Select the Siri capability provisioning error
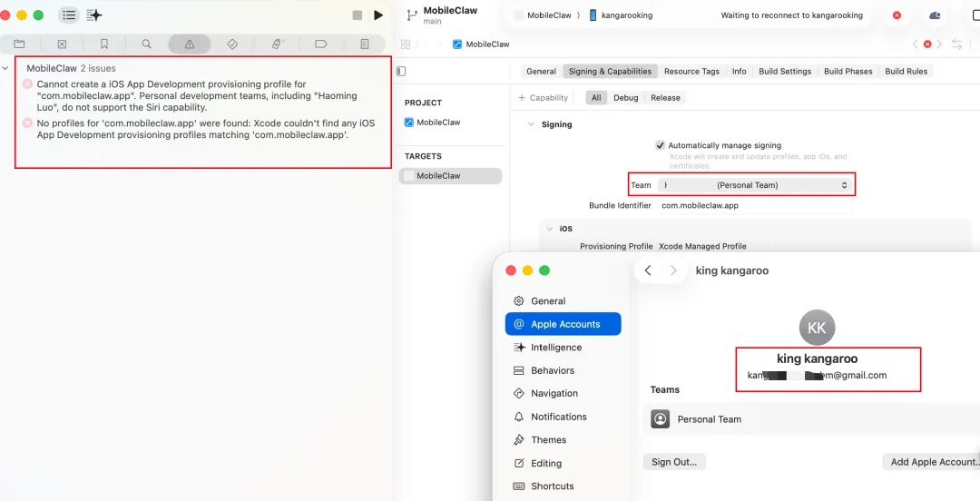 point(197,95)
